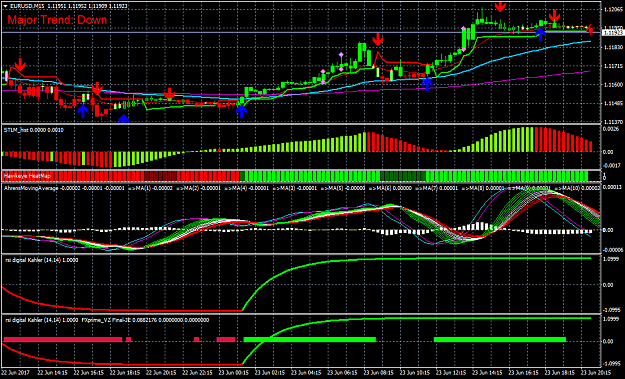Viewport: 625px width, 379px height.
Task: Click the '23 Jun 16:15' time label
Action: point(523,373)
